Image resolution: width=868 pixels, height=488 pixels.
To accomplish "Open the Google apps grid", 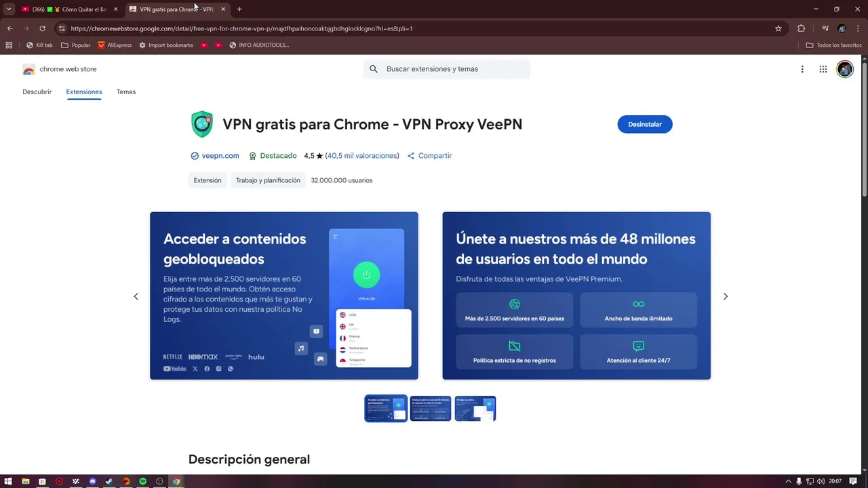I will [x=823, y=69].
